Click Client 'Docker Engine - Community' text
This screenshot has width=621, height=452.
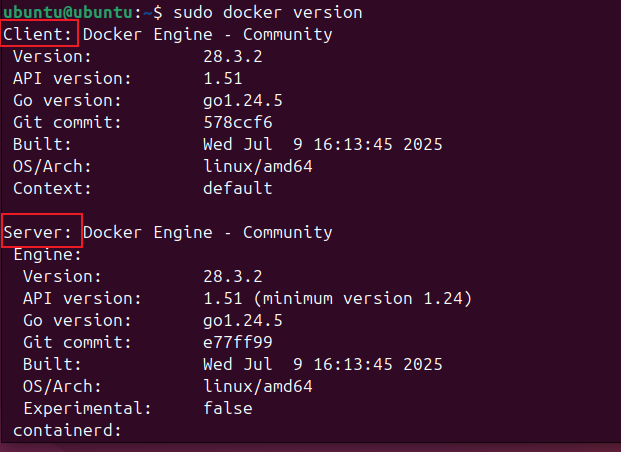tap(208, 35)
